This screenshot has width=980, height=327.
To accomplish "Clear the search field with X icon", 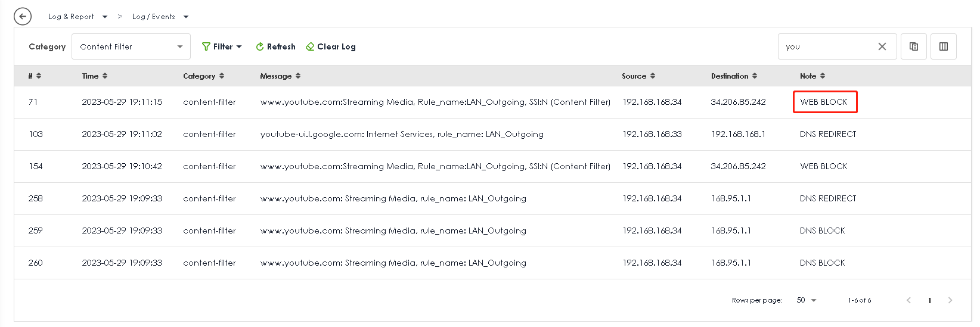I will click(x=882, y=46).
